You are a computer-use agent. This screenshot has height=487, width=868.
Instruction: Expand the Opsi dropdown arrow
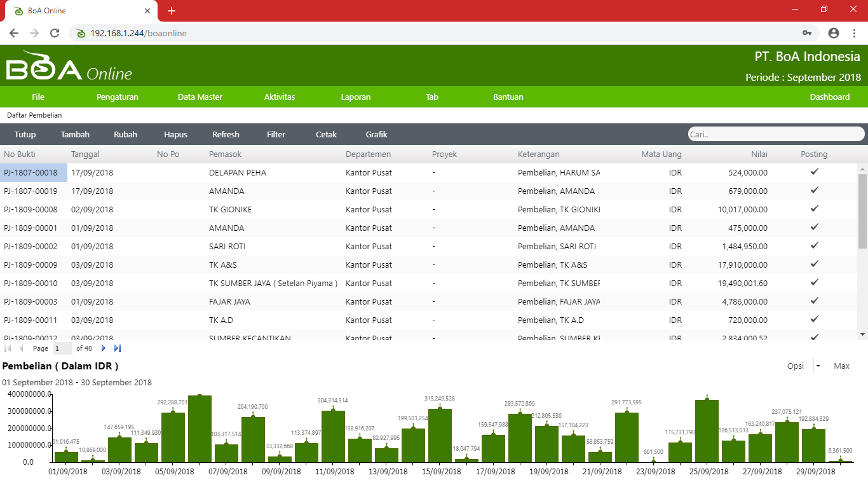pos(818,366)
